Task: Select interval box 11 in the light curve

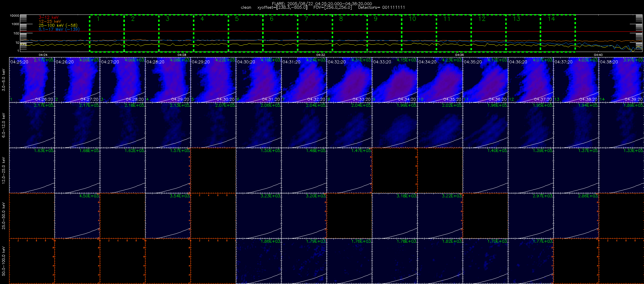Action: coord(454,33)
